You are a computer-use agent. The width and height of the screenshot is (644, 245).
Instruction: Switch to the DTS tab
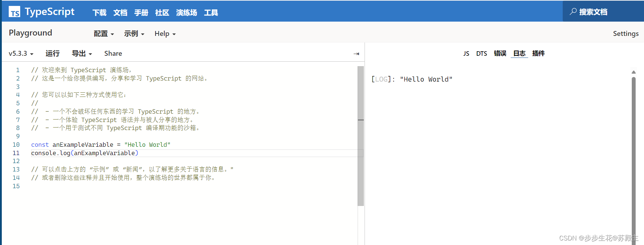pos(481,53)
